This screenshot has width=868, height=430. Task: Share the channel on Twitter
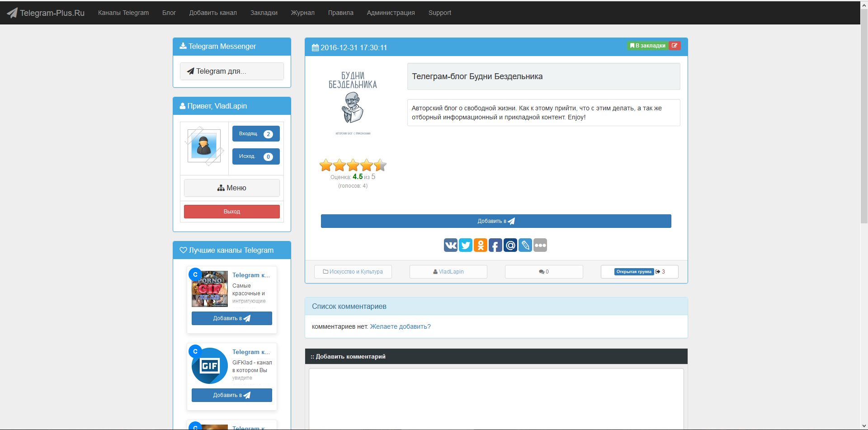pyautogui.click(x=466, y=245)
